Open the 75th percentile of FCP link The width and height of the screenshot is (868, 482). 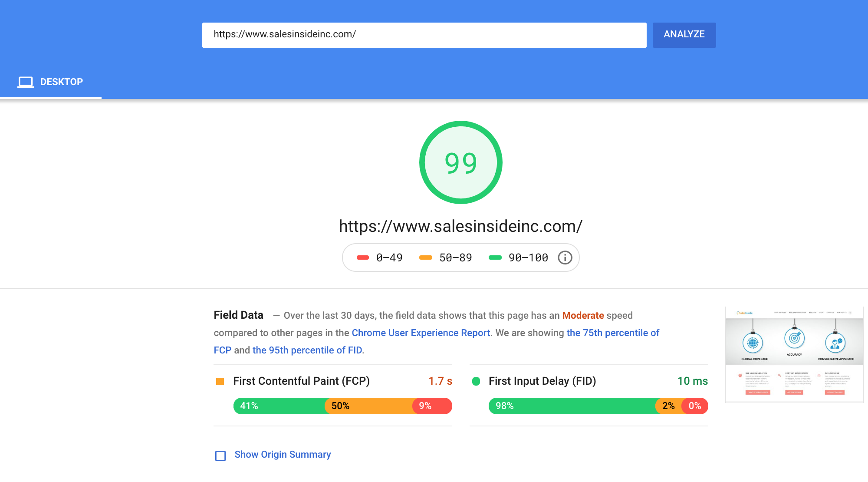point(613,333)
